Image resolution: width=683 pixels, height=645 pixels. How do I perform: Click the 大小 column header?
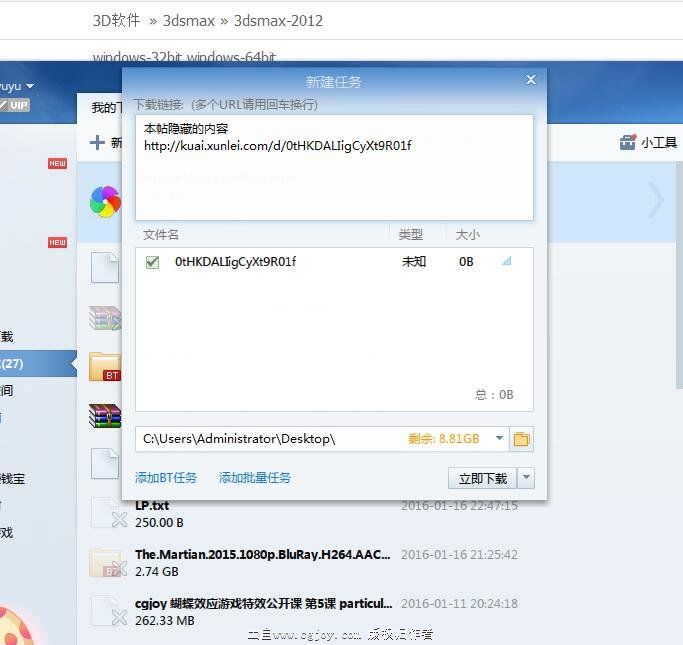pyautogui.click(x=467, y=235)
